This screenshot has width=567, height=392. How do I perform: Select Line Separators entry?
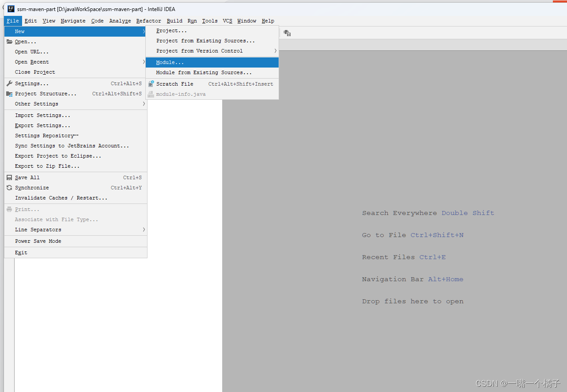click(x=76, y=230)
